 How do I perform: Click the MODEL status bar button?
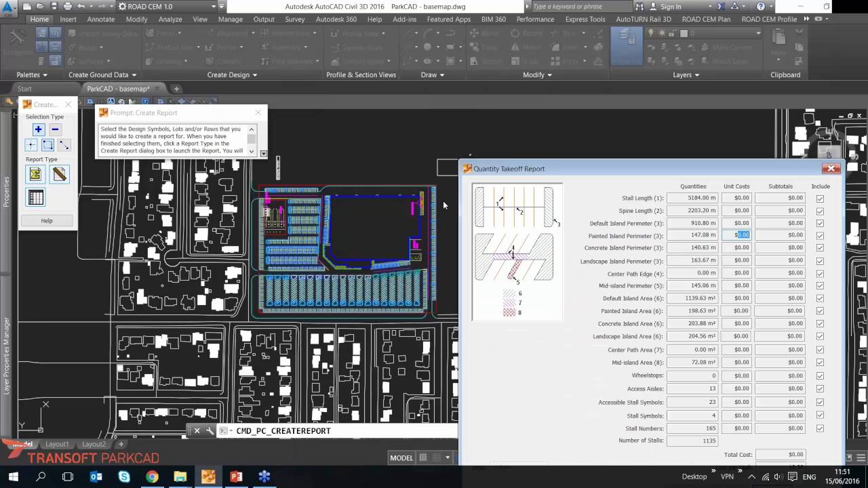[401, 457]
